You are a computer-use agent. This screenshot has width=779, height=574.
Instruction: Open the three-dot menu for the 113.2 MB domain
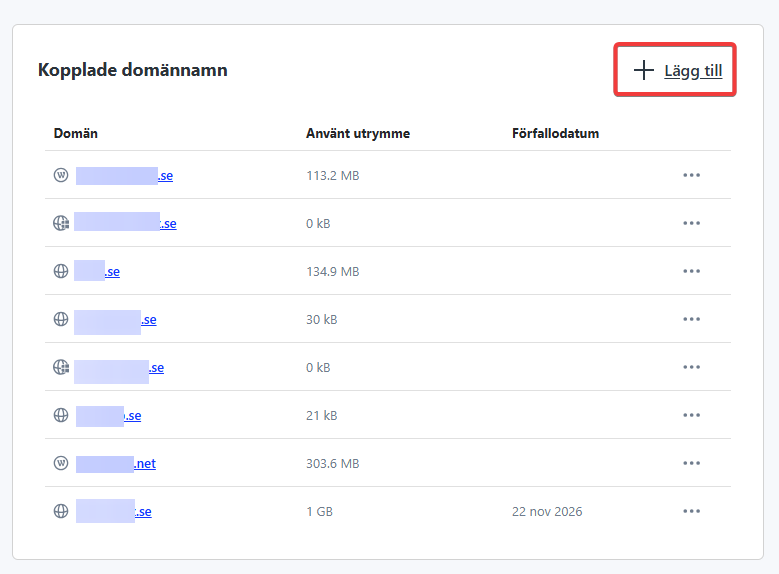coord(691,175)
